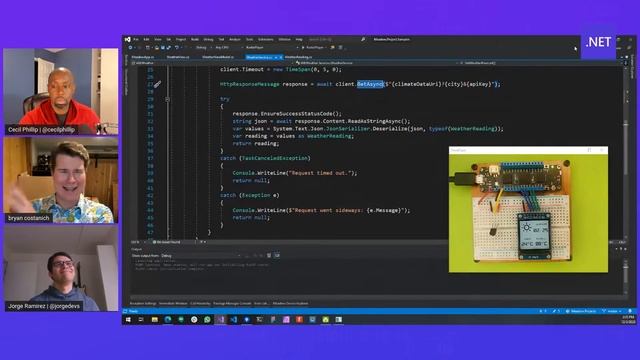Click the Task View taskbar icon
This screenshot has width=640, height=360.
[141, 320]
